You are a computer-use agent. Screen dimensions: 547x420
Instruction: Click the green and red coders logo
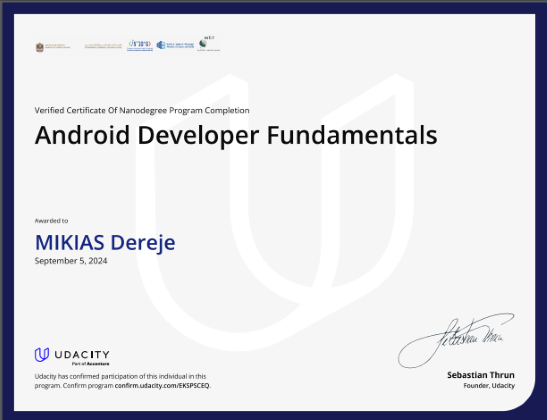coord(140,45)
